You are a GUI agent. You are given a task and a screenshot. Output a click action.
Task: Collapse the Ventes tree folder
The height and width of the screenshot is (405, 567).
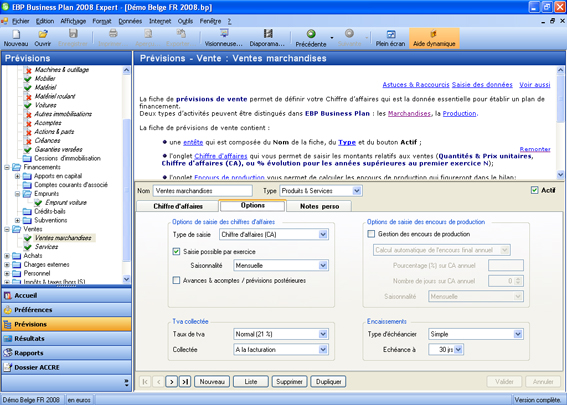tap(7, 230)
